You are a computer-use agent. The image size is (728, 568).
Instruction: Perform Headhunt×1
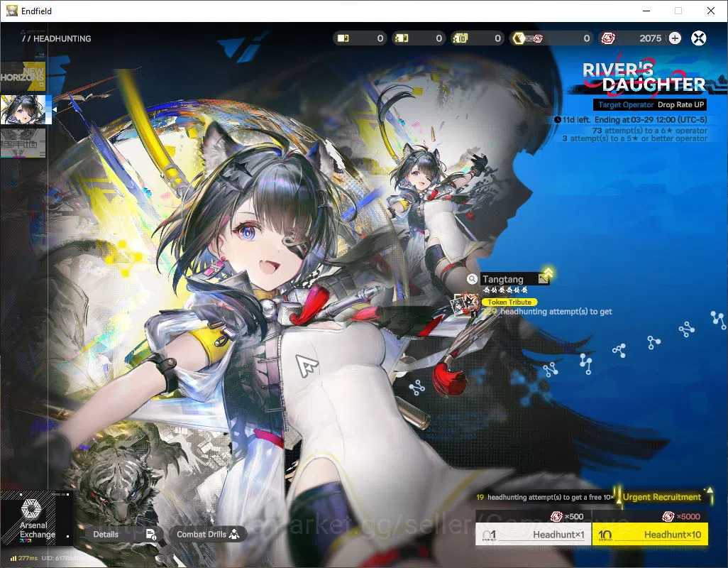coord(533,534)
